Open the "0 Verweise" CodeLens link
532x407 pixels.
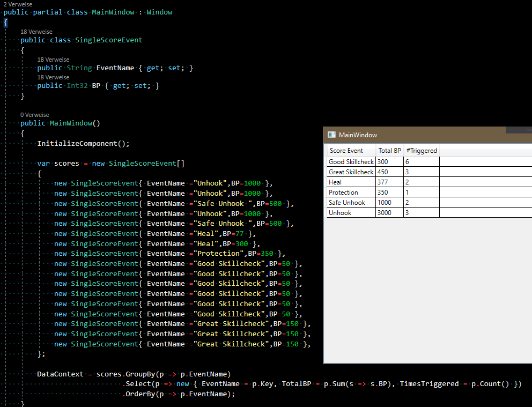click(x=34, y=115)
